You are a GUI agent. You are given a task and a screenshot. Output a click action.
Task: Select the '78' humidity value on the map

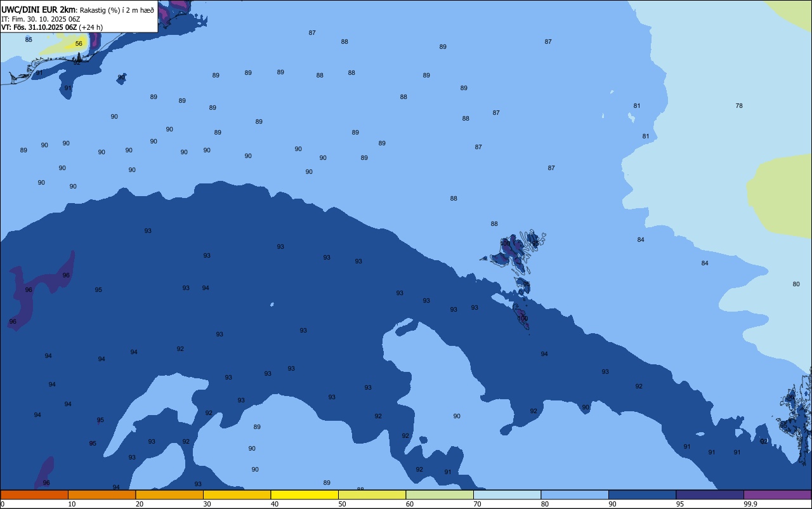tap(739, 106)
